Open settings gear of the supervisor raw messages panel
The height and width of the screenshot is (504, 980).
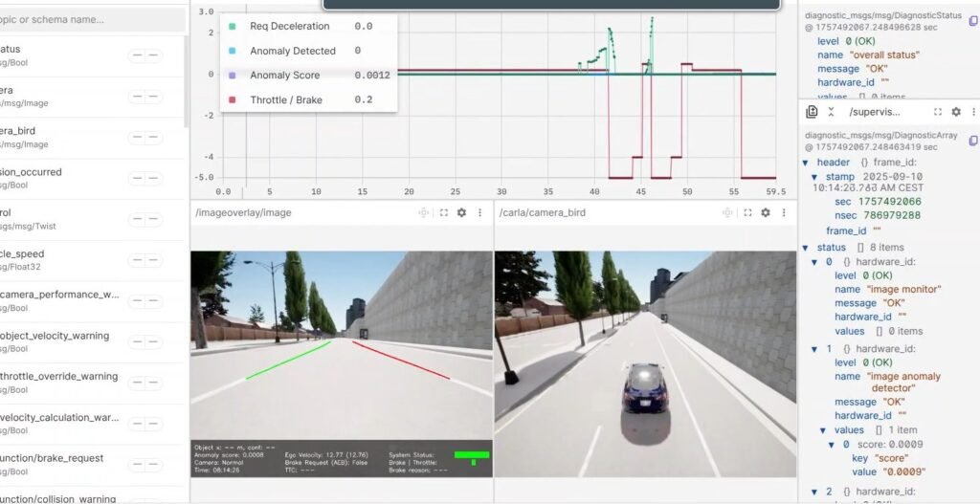(955, 112)
